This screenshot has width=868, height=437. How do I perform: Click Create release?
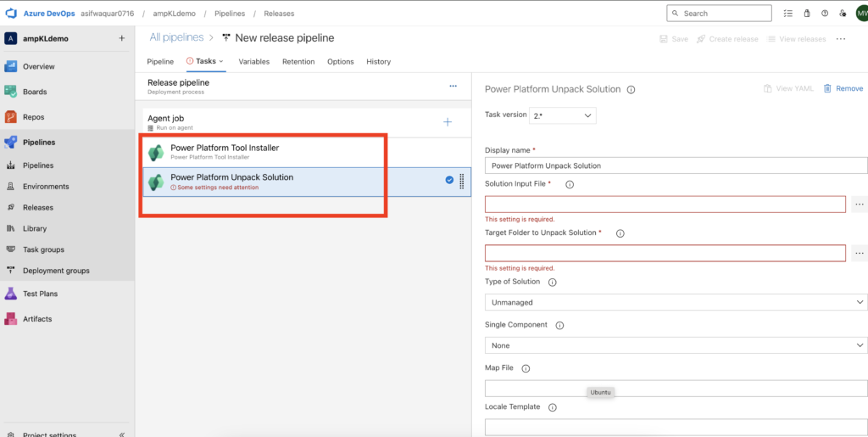(728, 39)
